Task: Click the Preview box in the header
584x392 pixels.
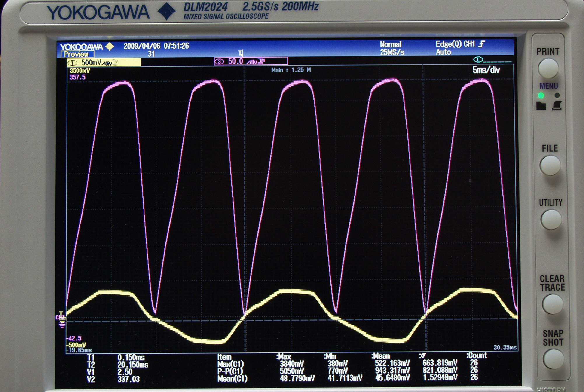Action: (77, 54)
